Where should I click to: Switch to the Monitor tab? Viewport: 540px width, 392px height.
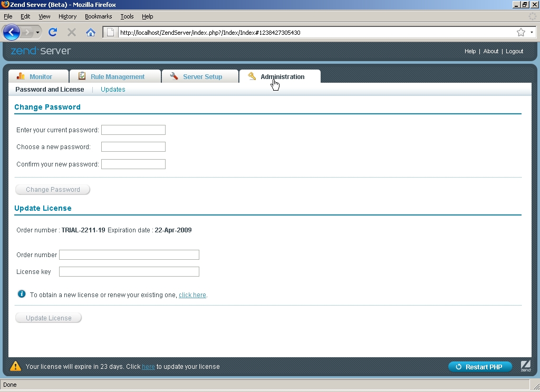[38, 76]
